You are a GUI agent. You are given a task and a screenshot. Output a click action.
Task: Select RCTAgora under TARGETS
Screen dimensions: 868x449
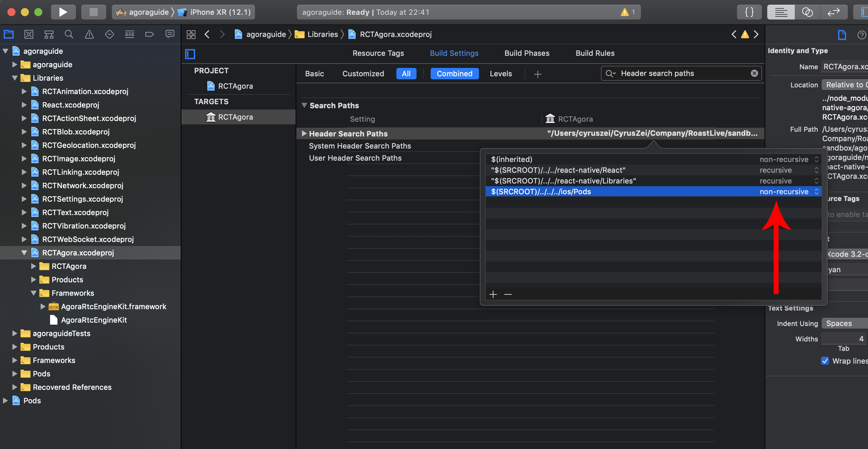235,117
